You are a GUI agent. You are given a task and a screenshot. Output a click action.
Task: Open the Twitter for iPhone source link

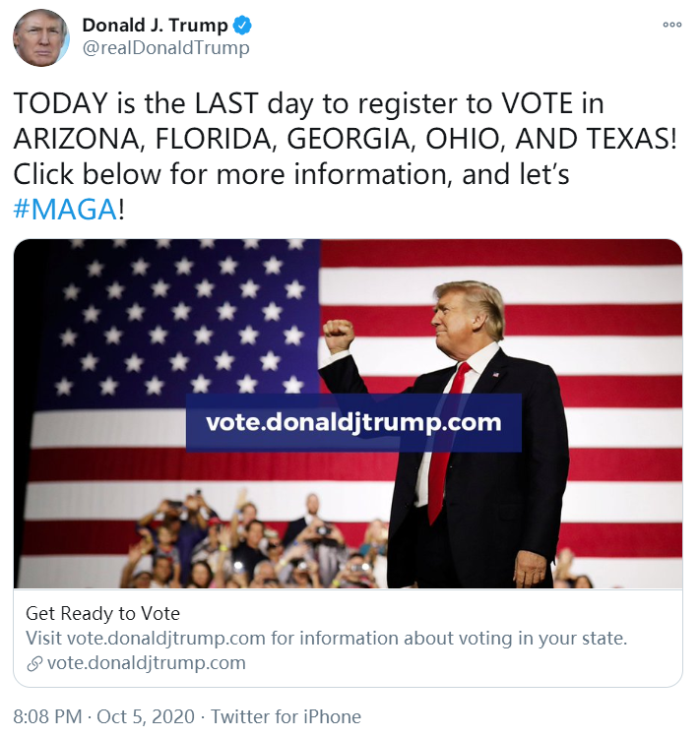pos(286,716)
